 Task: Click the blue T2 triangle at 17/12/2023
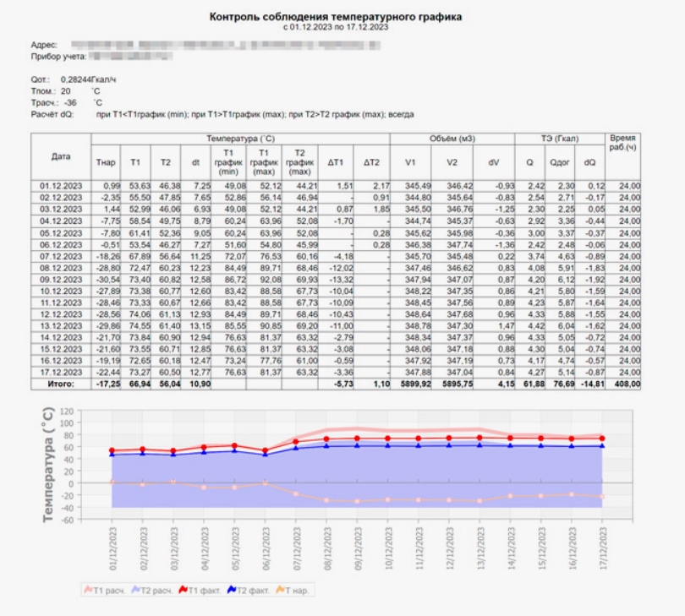(601, 445)
